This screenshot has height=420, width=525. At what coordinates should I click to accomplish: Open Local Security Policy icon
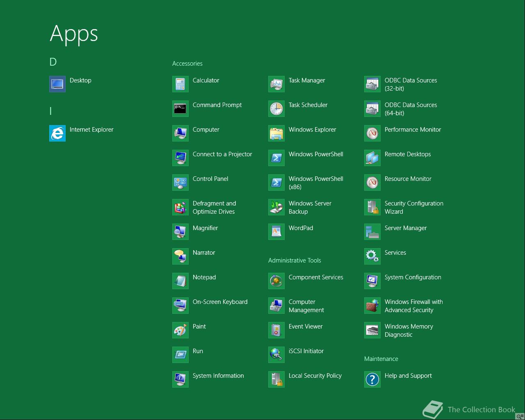click(x=276, y=379)
